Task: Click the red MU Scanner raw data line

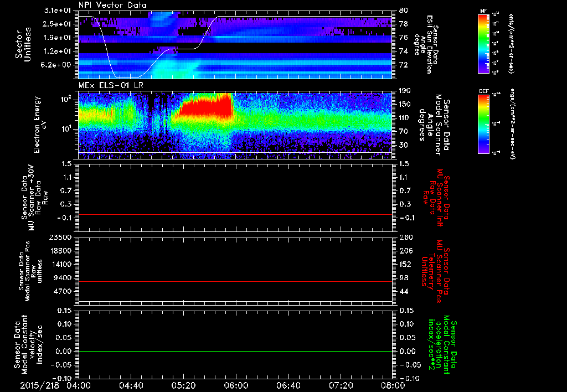Action: pos(235,214)
